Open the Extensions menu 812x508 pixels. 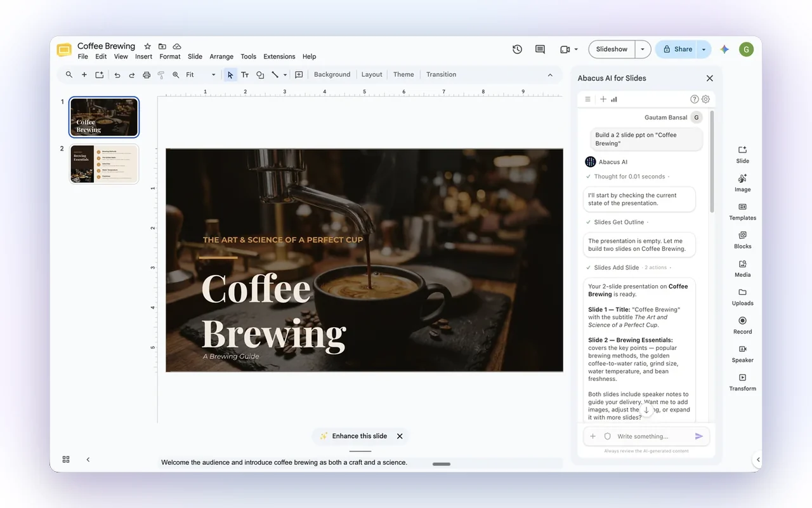coord(279,57)
